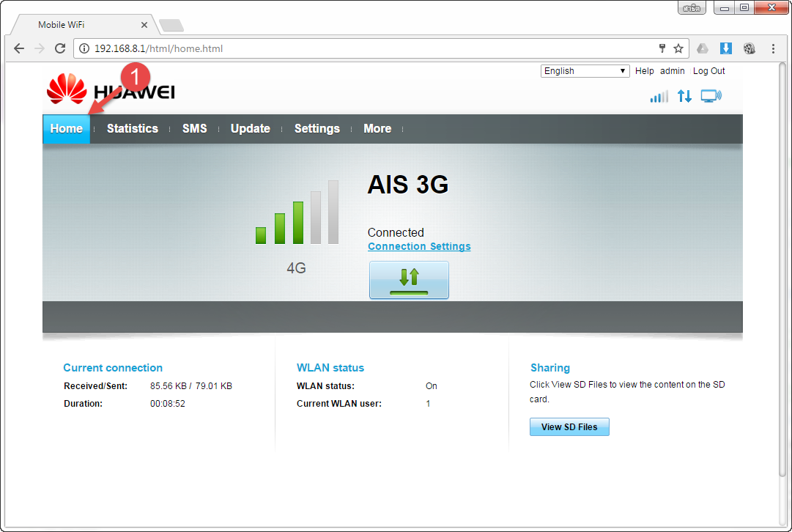Click the up/down data traffic status icon
Viewport: 792px width, 532px height.
click(x=684, y=96)
